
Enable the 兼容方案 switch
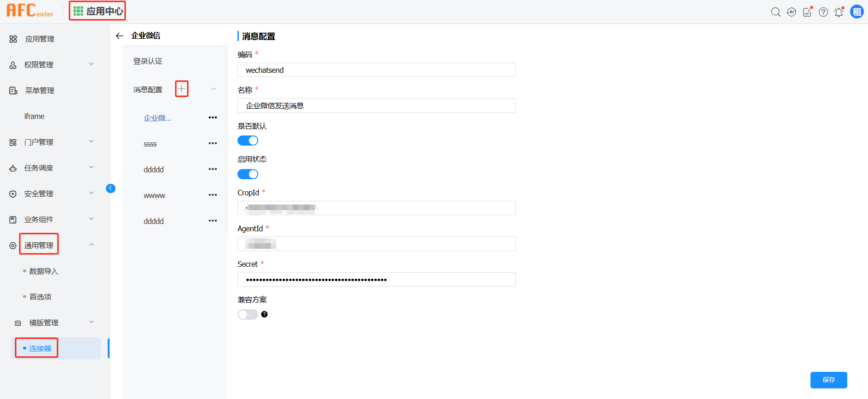[248, 314]
